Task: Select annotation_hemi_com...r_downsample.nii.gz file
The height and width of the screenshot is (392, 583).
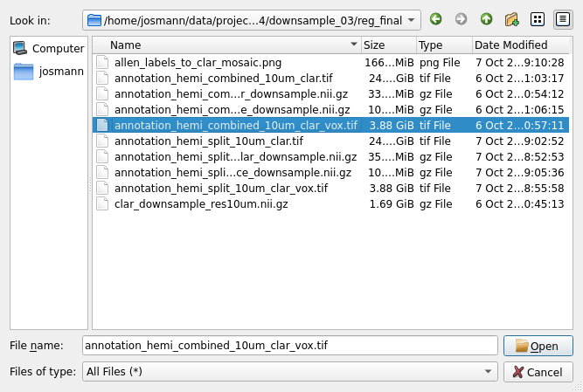Action: pyautogui.click(x=330, y=94)
